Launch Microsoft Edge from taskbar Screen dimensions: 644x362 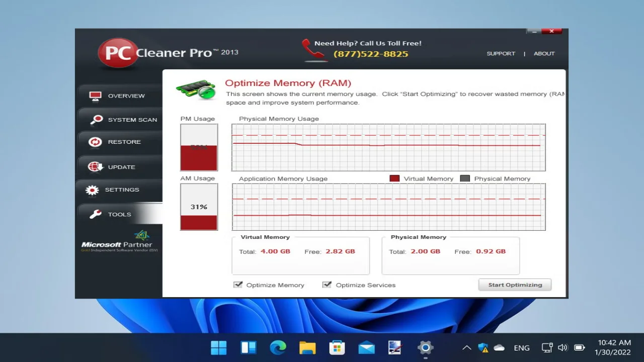(278, 347)
